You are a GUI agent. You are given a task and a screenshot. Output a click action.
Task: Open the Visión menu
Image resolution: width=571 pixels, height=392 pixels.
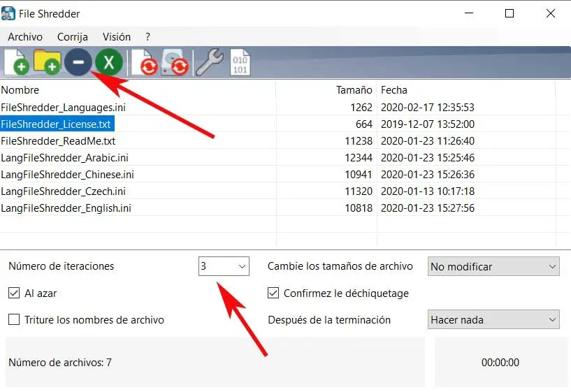coord(117,37)
